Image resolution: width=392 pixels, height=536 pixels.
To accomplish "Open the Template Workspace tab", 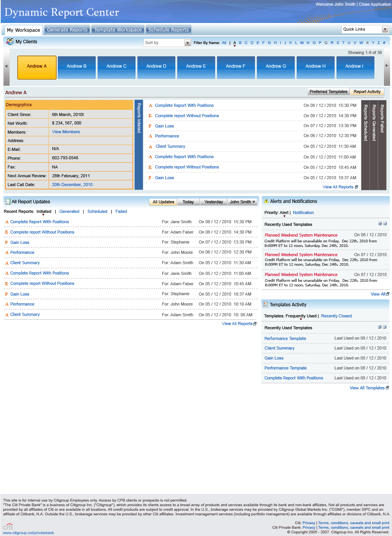I will click(118, 29).
